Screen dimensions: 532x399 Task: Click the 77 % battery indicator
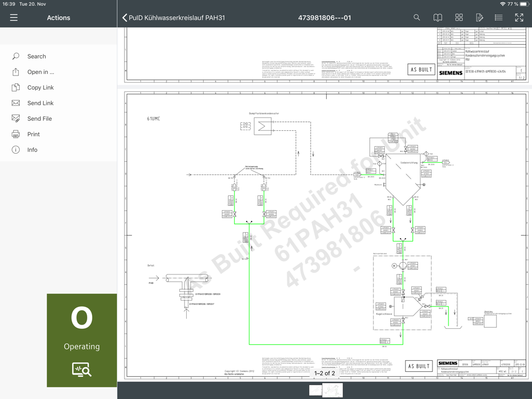[518, 4]
